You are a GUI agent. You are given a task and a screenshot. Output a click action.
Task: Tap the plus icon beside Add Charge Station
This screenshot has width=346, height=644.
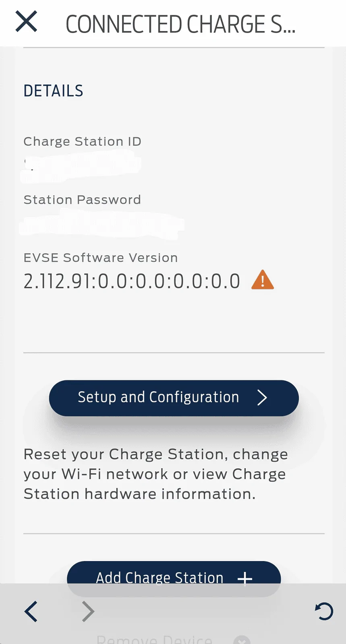pos(244,578)
